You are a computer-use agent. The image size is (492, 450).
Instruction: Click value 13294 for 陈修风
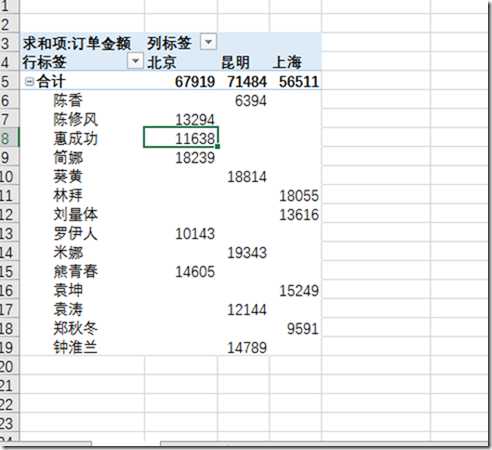(x=195, y=120)
